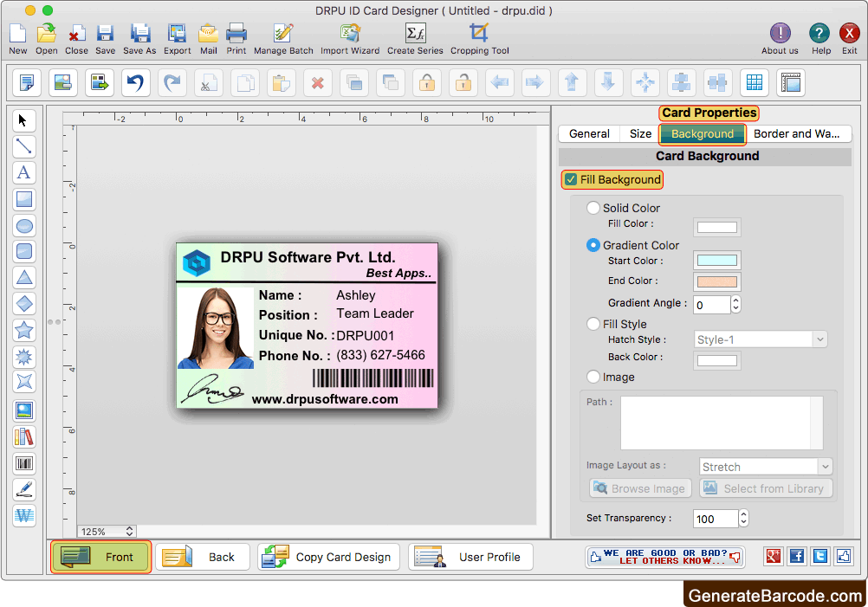Select the Solid Color radio button
Image resolution: width=868 pixels, height=607 pixels.
tap(593, 208)
